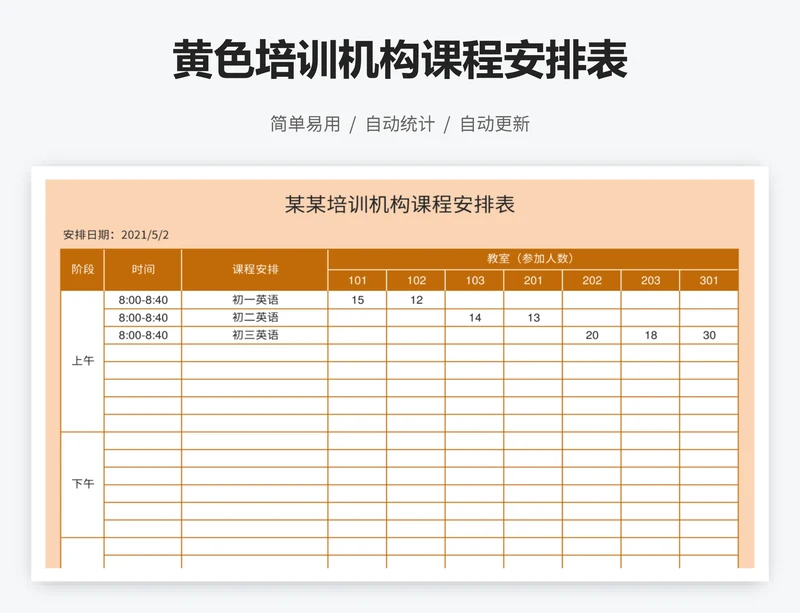Select the 初一英语 course cell
The image size is (800, 613).
point(255,300)
